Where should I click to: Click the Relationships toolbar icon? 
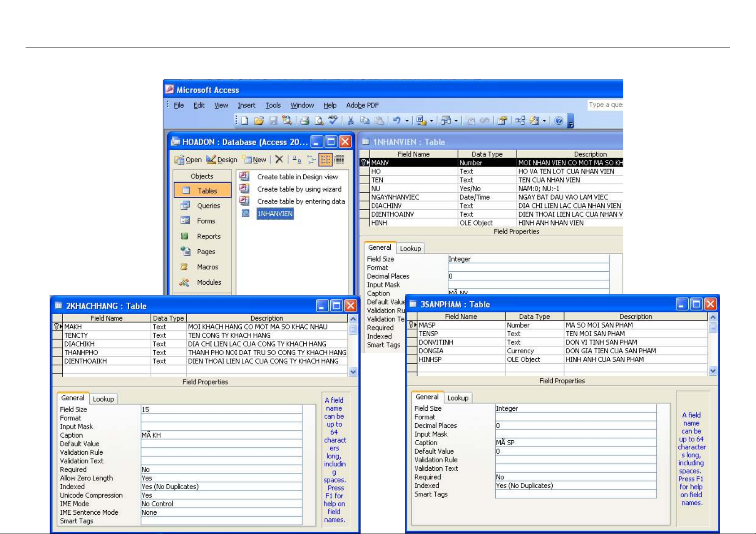(520, 121)
